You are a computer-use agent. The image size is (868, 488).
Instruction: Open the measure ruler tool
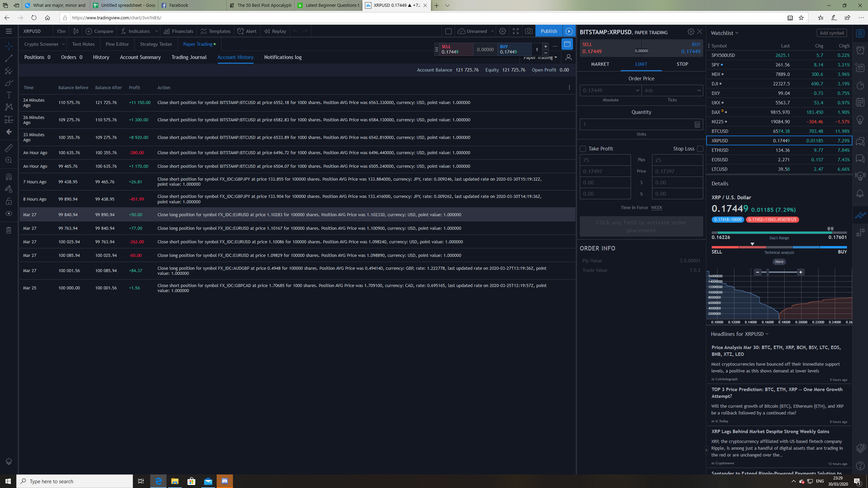coord(9,148)
